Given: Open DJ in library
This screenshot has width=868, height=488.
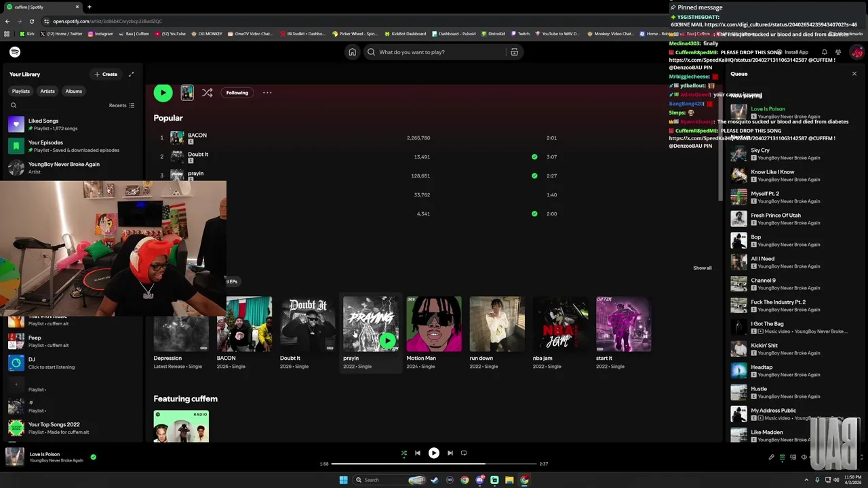Looking at the screenshot, I should click(73, 363).
